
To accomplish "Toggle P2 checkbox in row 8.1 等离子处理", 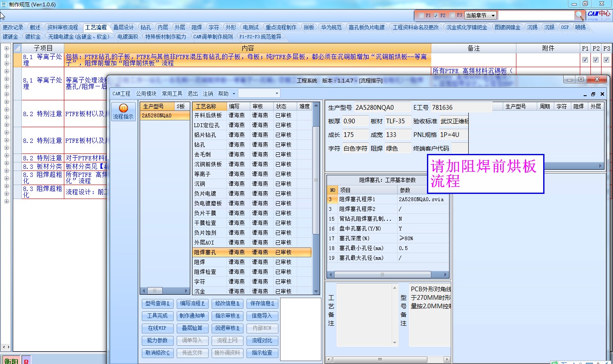I will click(596, 60).
